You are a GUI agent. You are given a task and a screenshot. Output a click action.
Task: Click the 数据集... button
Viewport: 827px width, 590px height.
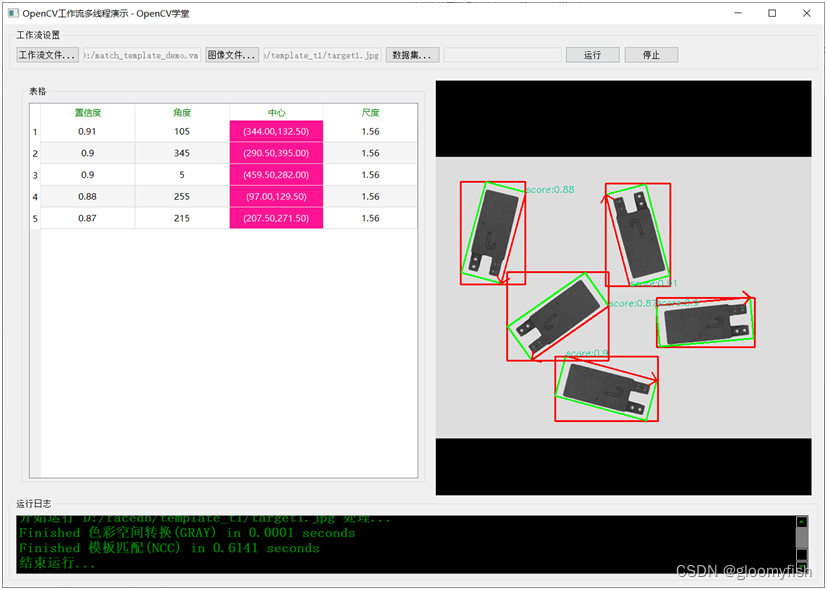point(412,55)
